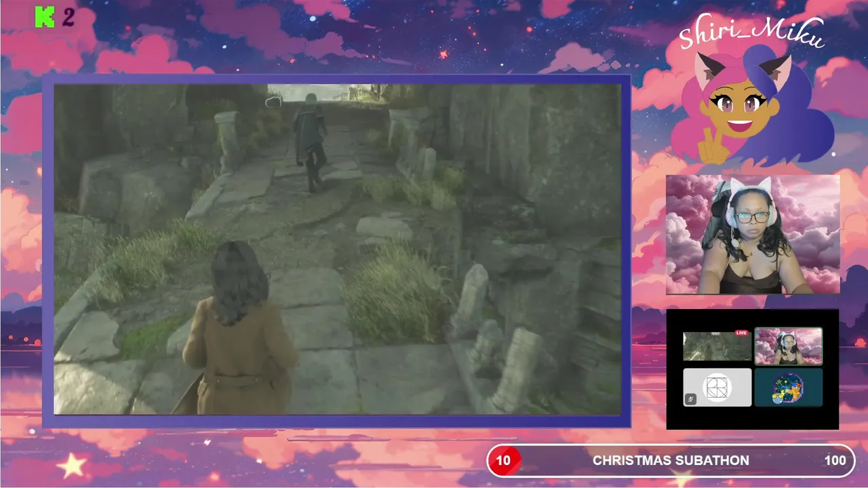The image size is (868, 488).
Task: Click the Shiri_Miku name text
Action: (751, 32)
